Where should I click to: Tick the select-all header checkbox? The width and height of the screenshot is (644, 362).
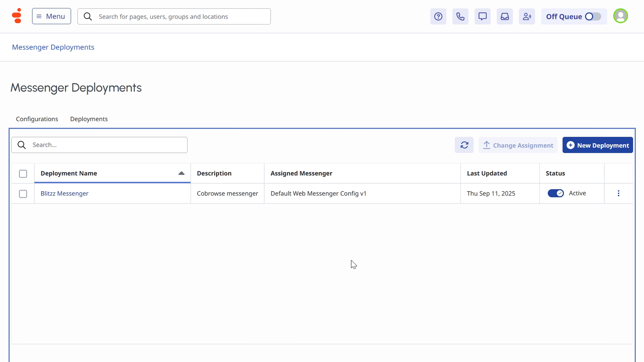23,174
